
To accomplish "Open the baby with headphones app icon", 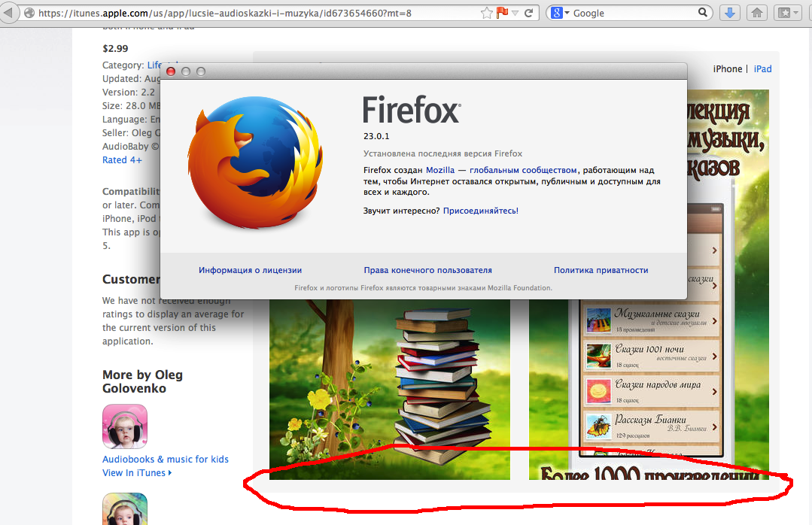I will pyautogui.click(x=125, y=426).
